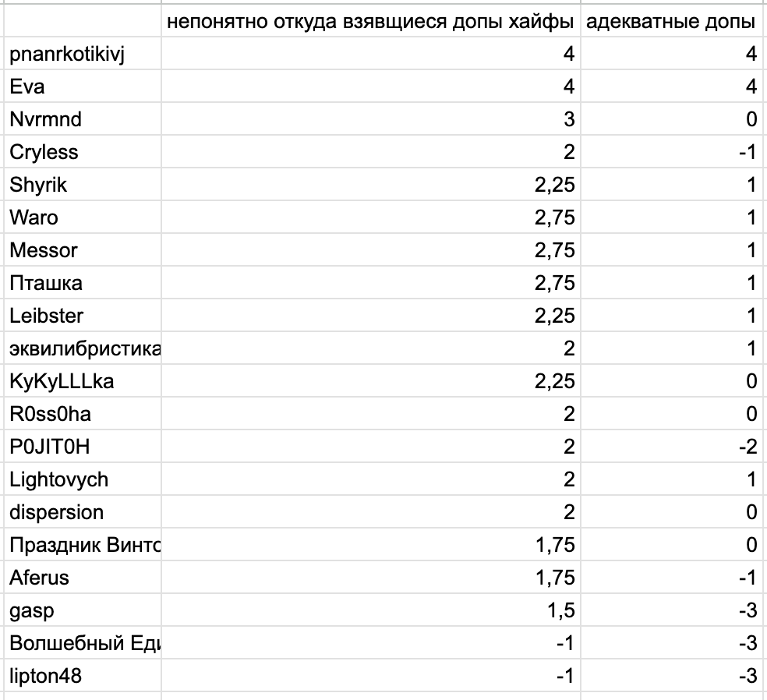Select the KyKyLLLka name cell
767x700 pixels.
tap(82, 381)
